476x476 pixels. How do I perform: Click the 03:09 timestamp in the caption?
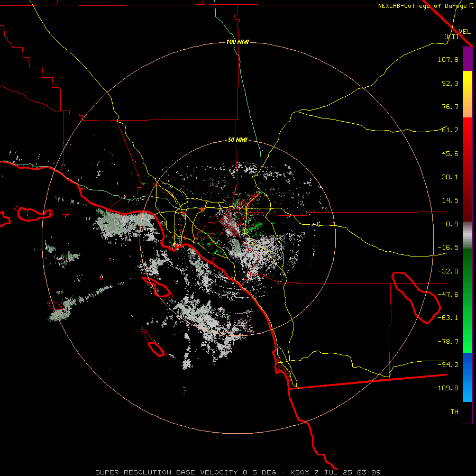point(369,472)
